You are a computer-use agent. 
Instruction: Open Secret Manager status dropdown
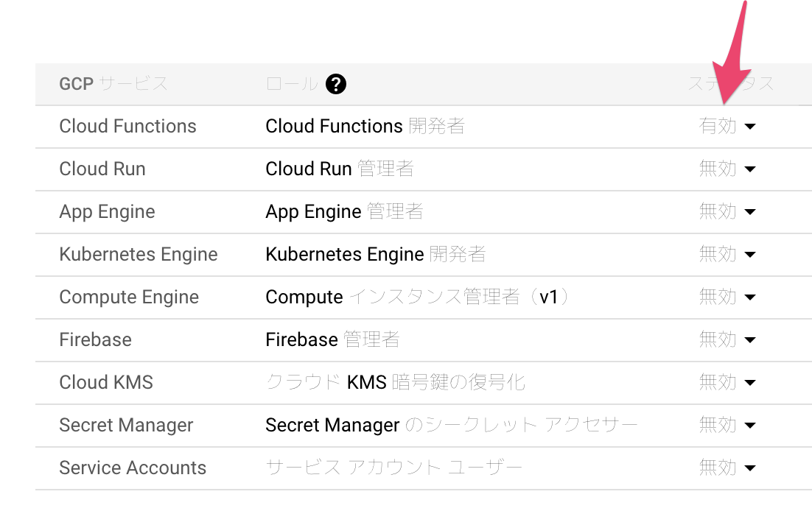click(727, 425)
